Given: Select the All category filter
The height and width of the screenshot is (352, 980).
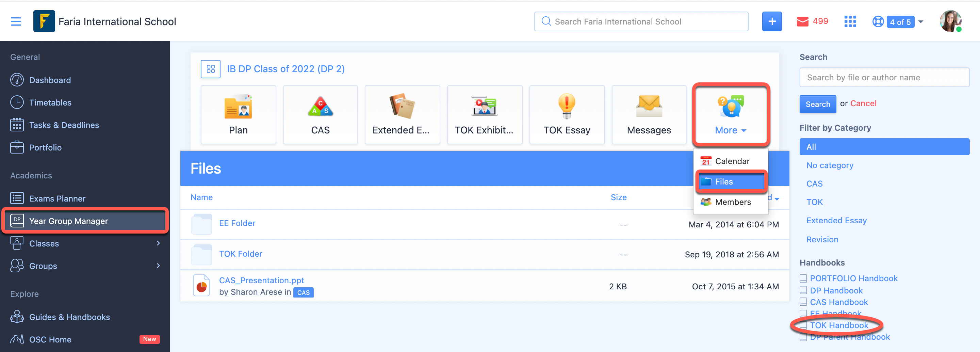Looking at the screenshot, I should coord(884,146).
